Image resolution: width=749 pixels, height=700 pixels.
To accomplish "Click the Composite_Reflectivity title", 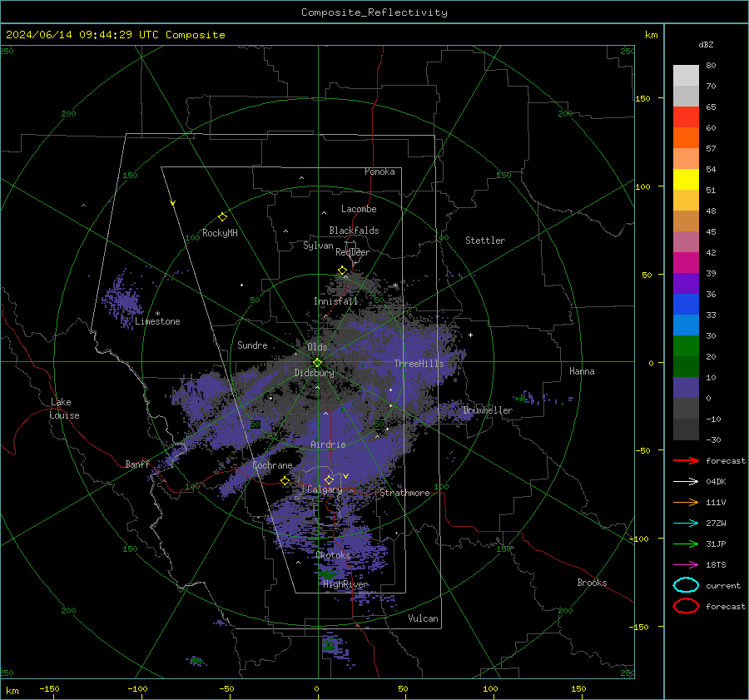I will (374, 12).
